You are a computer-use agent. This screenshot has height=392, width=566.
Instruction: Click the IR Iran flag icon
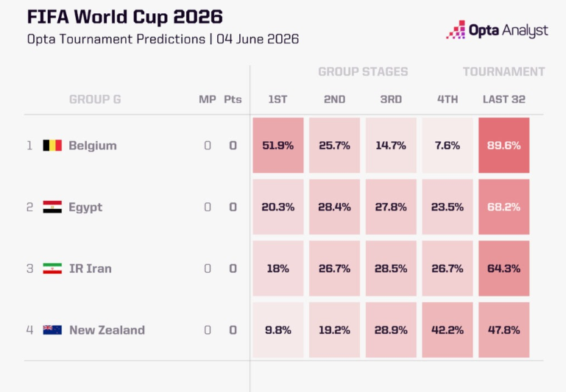[52, 268]
